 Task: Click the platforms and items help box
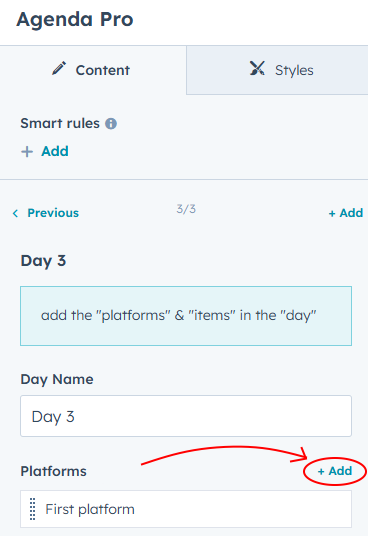pos(186,316)
